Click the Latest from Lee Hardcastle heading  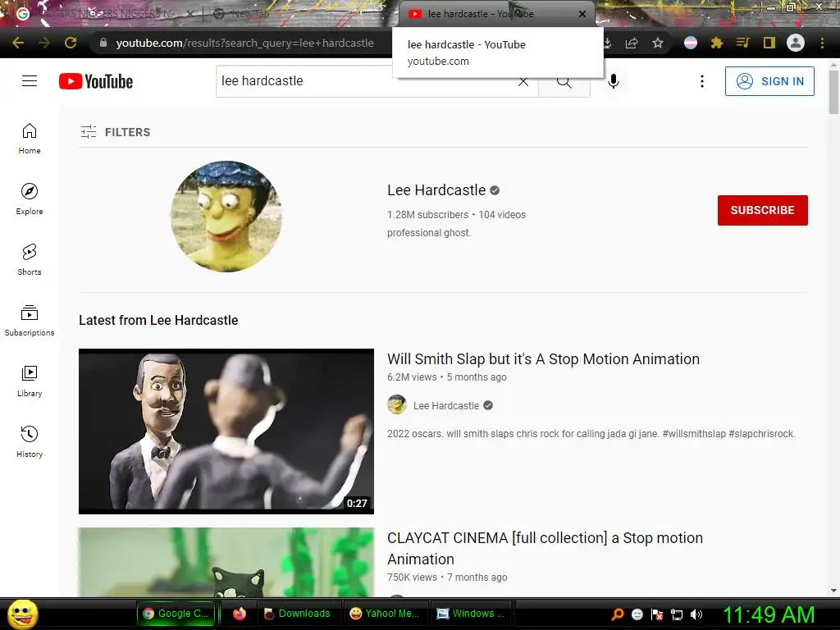158,321
